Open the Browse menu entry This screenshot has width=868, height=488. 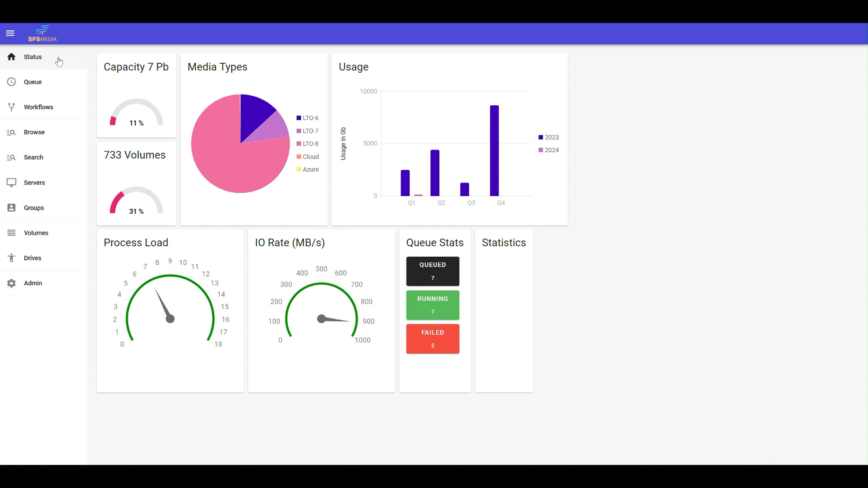pyautogui.click(x=43, y=132)
